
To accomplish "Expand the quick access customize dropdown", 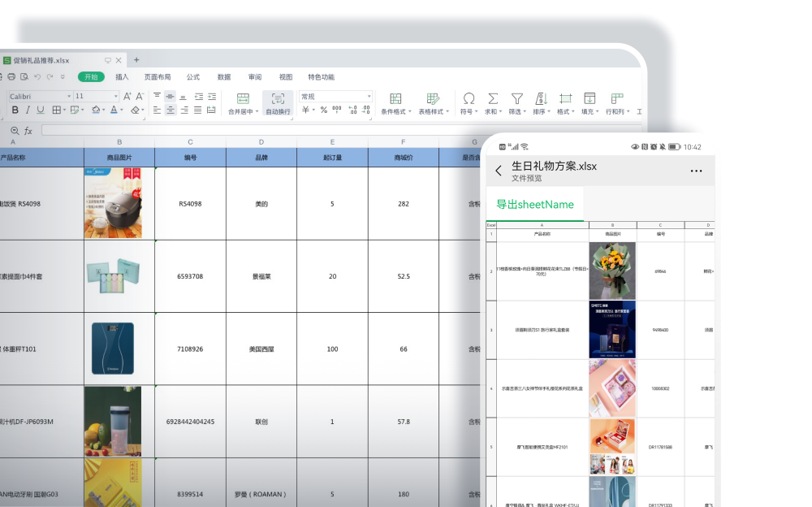I will coord(63,76).
